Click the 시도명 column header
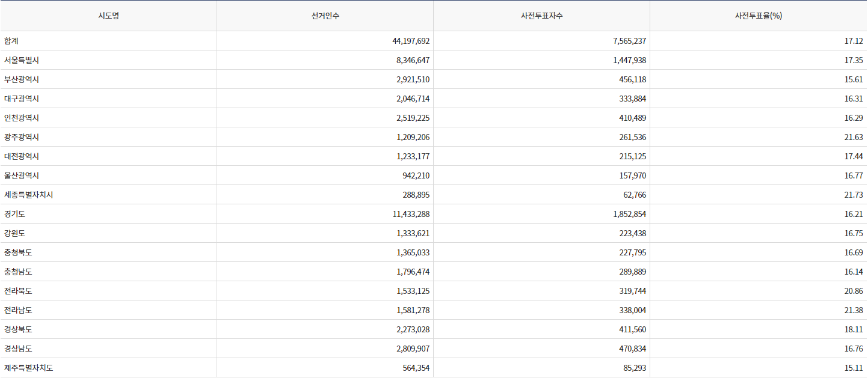The image size is (868, 378). click(x=108, y=16)
